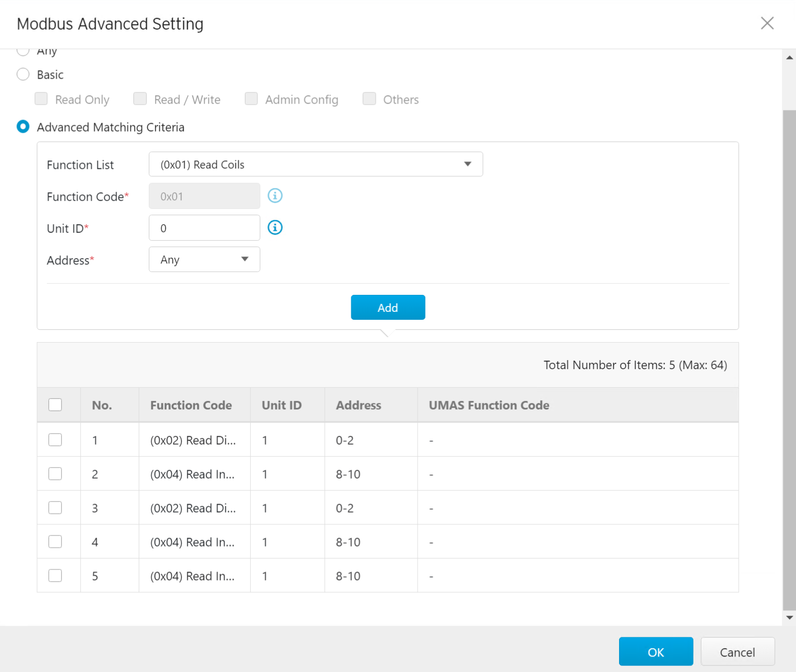796x672 pixels.
Task: Expand the Address dropdown set to Any
Action: click(x=204, y=260)
